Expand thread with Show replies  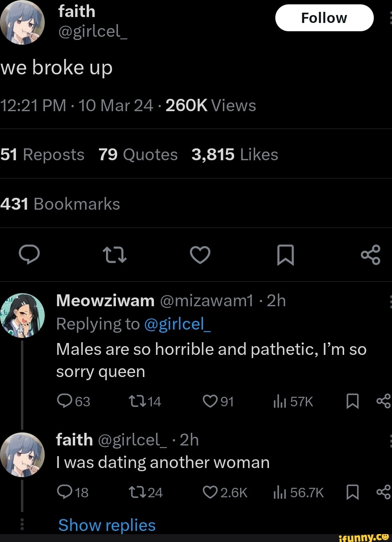coord(107,525)
